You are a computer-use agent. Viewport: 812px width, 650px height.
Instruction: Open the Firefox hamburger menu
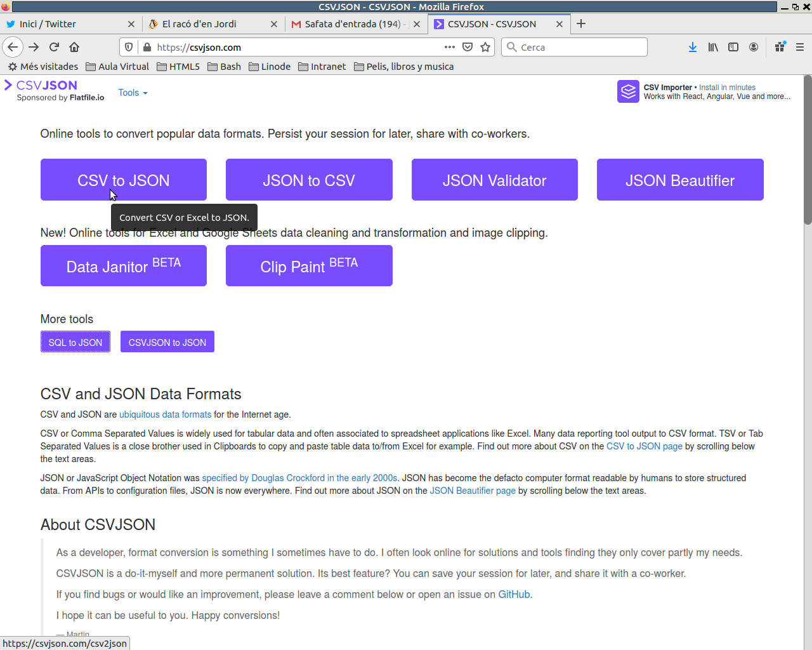(800, 47)
